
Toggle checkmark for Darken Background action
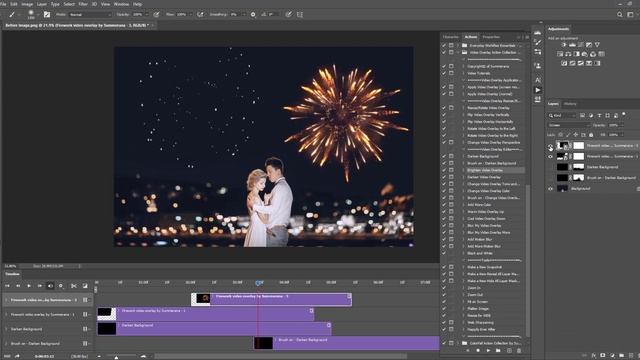444,156
